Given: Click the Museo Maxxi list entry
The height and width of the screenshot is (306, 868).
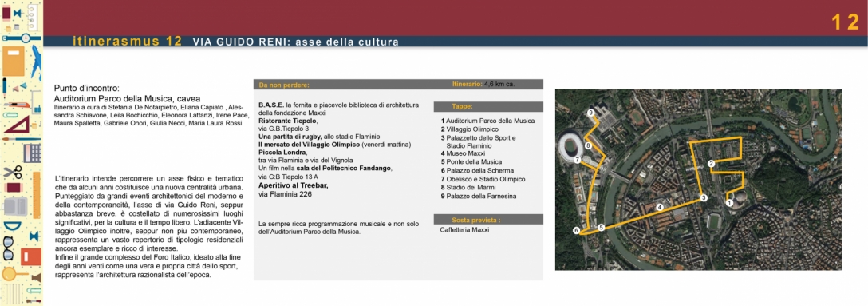Looking at the screenshot, I should 463,153.
